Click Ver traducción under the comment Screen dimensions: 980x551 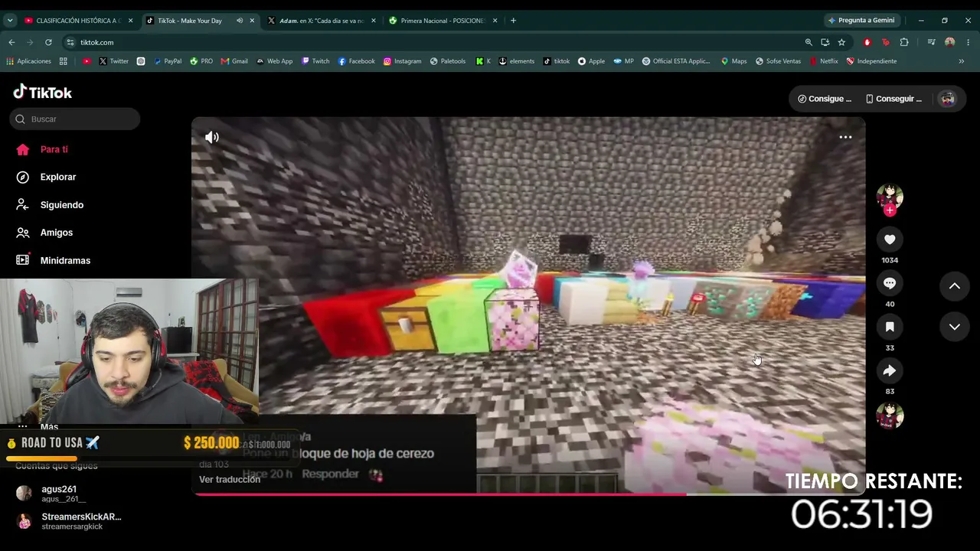[230, 479]
